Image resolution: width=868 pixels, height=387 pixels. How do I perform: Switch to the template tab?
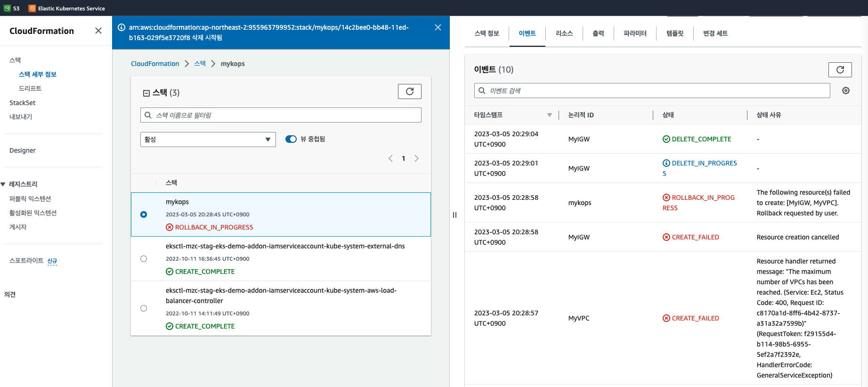tap(675, 33)
